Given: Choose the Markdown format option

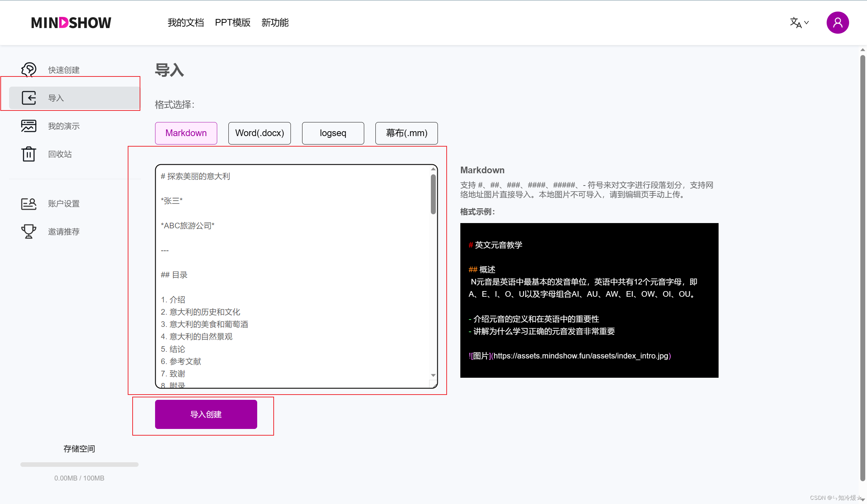Looking at the screenshot, I should pyautogui.click(x=186, y=133).
